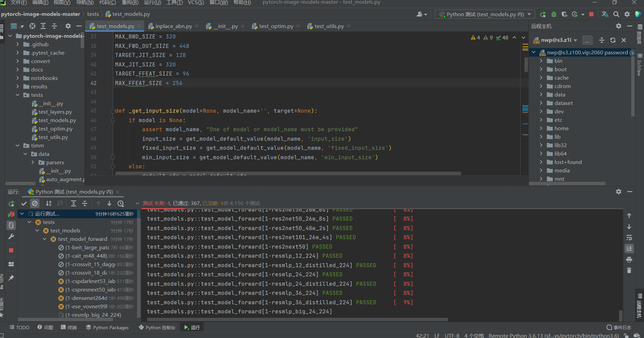
Task: Stop the running tests with red square
Action: (591, 14)
